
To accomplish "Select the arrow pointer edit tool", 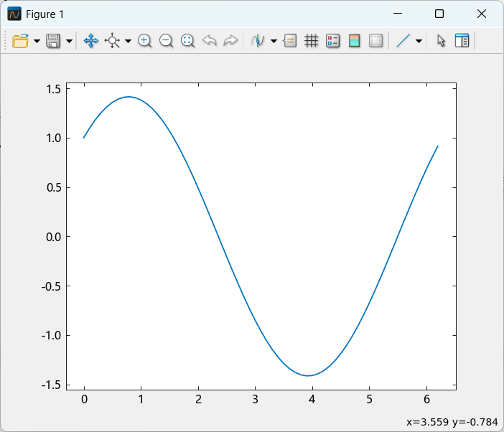I will pyautogui.click(x=441, y=41).
